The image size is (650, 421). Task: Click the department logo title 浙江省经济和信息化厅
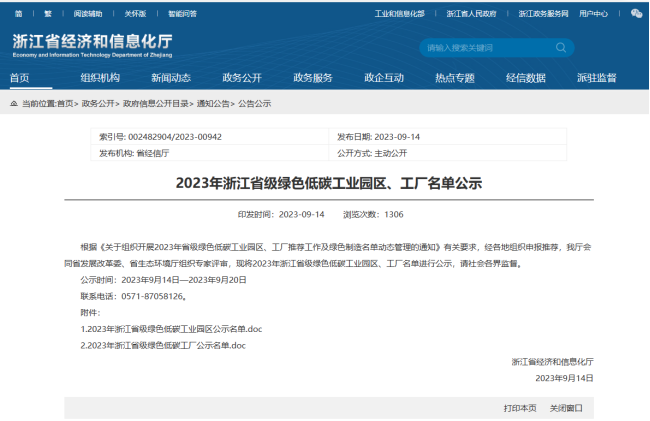[91, 42]
